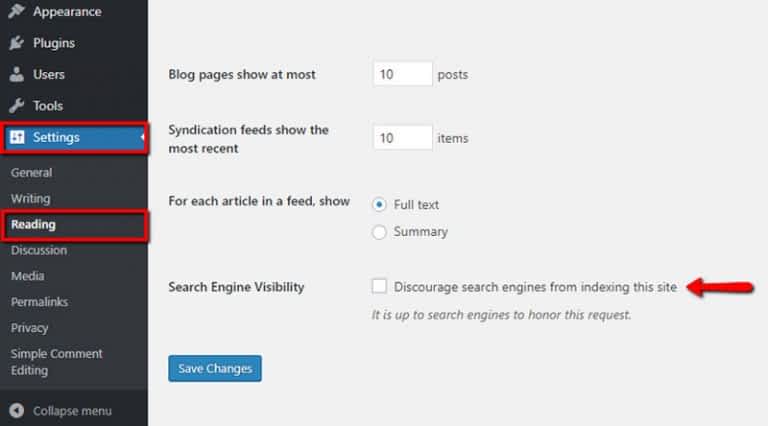Collapse the Settings submenu arrow
This screenshot has width=768, height=426.
(143, 137)
